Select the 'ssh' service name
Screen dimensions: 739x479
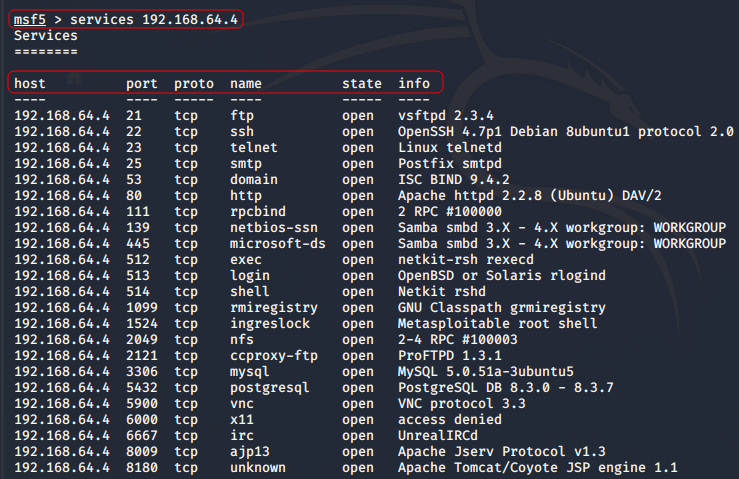click(x=242, y=132)
